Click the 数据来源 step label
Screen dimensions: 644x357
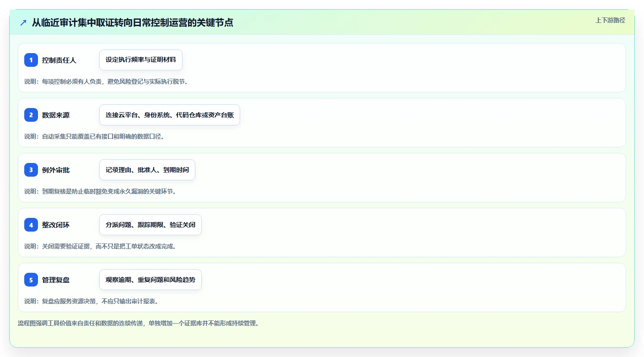click(56, 115)
